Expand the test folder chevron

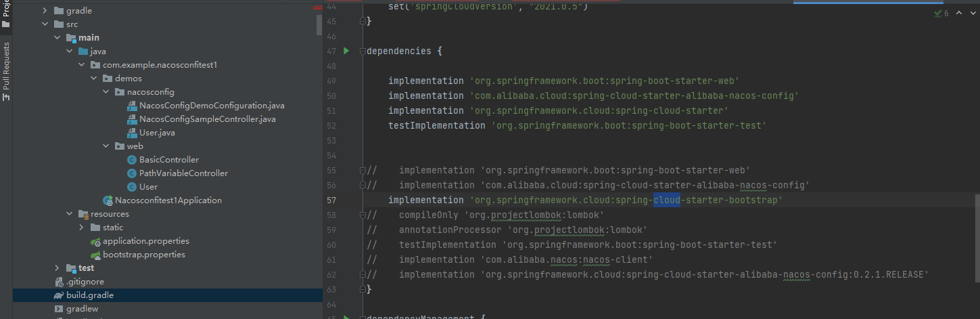tap(57, 268)
